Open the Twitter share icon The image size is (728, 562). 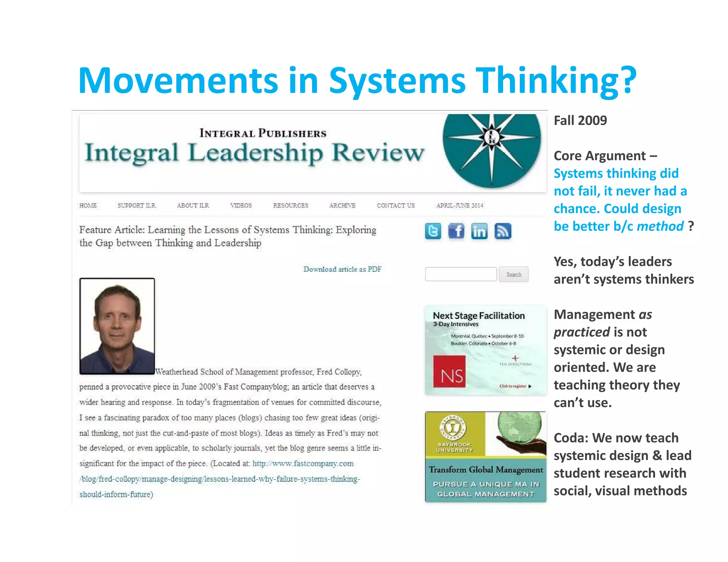pyautogui.click(x=433, y=231)
